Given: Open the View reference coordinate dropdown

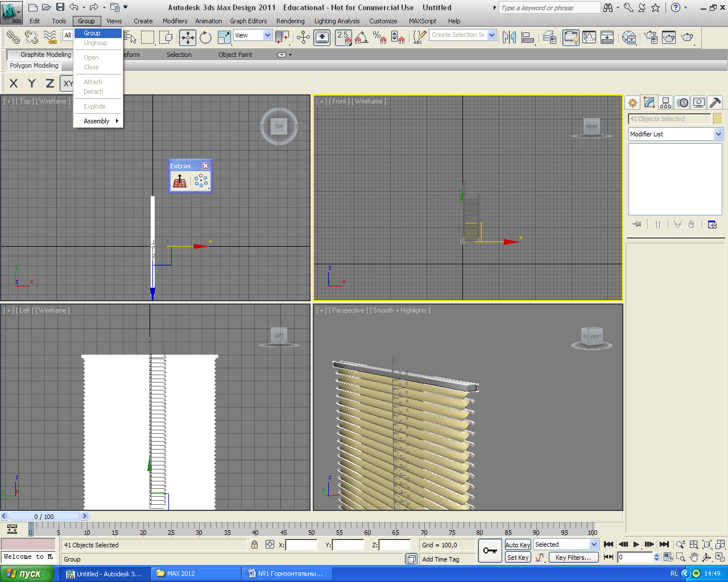Looking at the screenshot, I should tap(253, 35).
